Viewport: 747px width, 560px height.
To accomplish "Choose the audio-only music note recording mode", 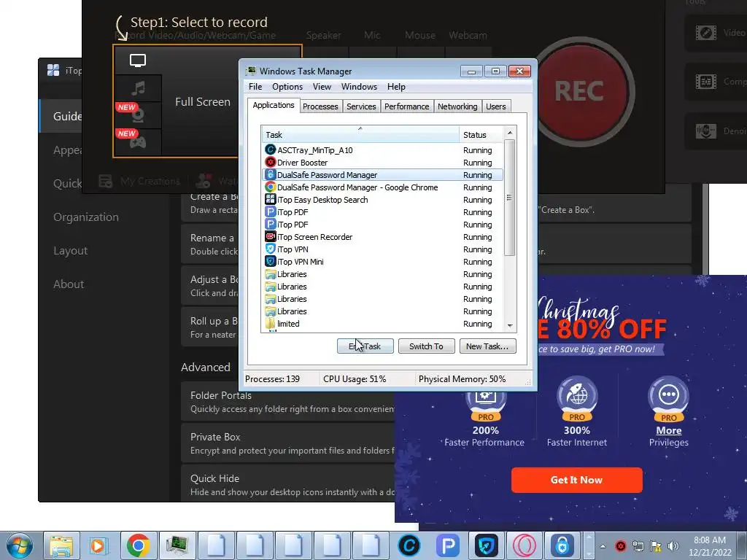I will pos(138,88).
